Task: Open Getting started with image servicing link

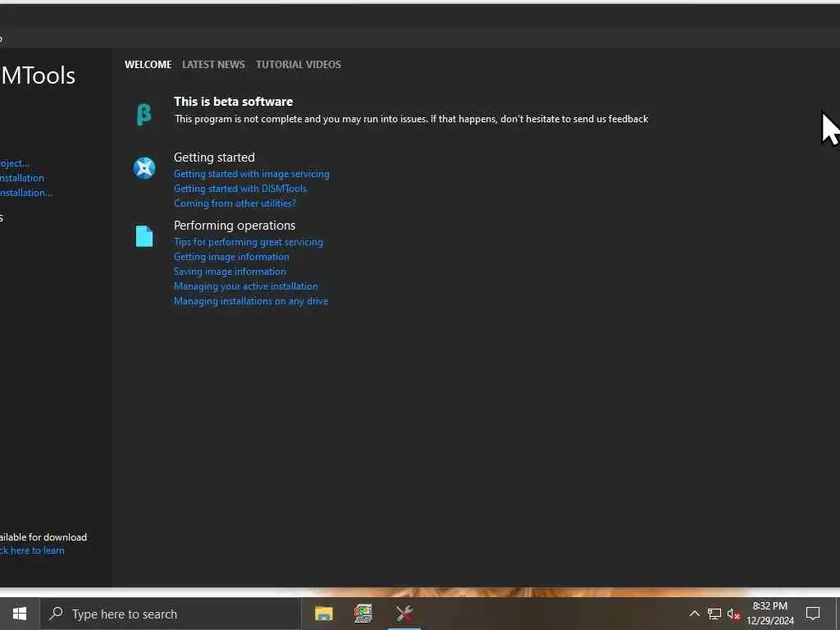Action: (251, 174)
